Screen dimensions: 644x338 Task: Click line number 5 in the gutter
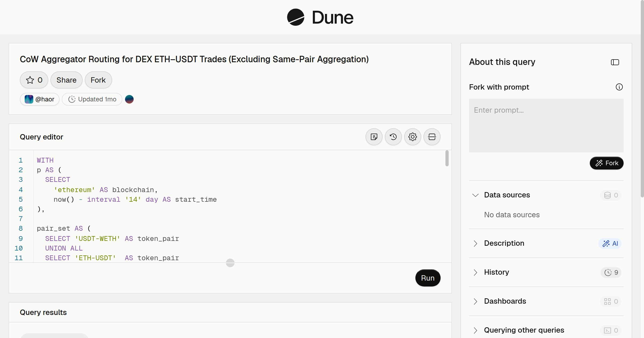(21, 199)
